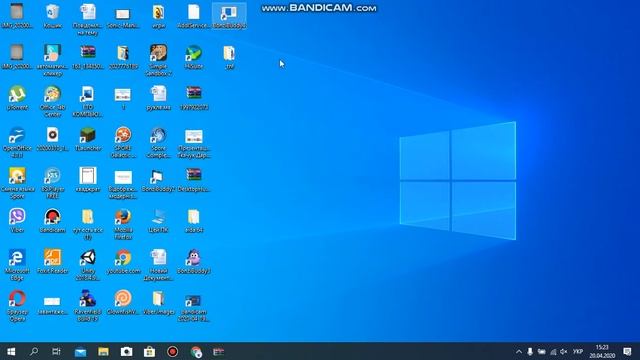Open the Windows Start menu
This screenshot has height=360, width=640.
pos(11,351)
